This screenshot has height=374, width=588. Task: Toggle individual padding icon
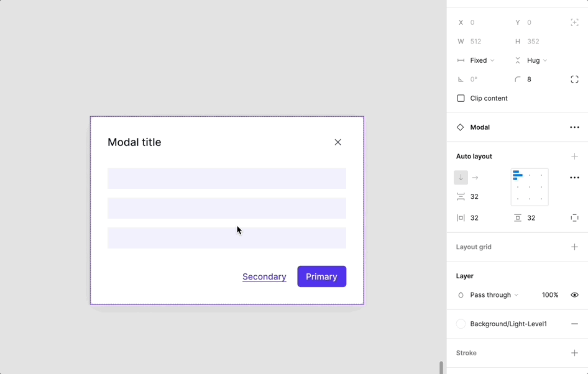(x=574, y=217)
